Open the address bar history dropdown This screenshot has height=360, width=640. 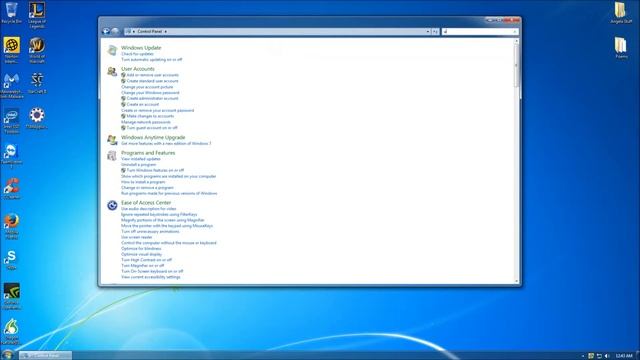(428, 31)
